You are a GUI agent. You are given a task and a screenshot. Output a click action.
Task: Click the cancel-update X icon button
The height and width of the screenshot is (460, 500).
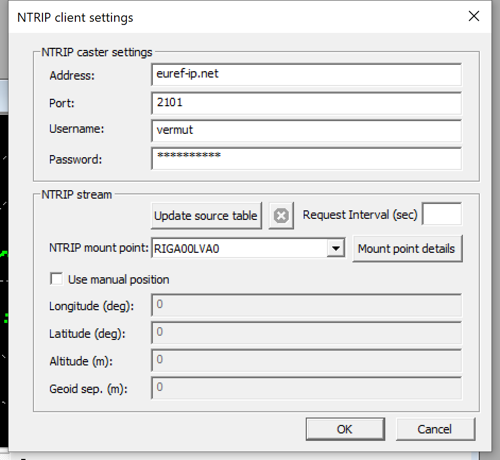tap(281, 216)
